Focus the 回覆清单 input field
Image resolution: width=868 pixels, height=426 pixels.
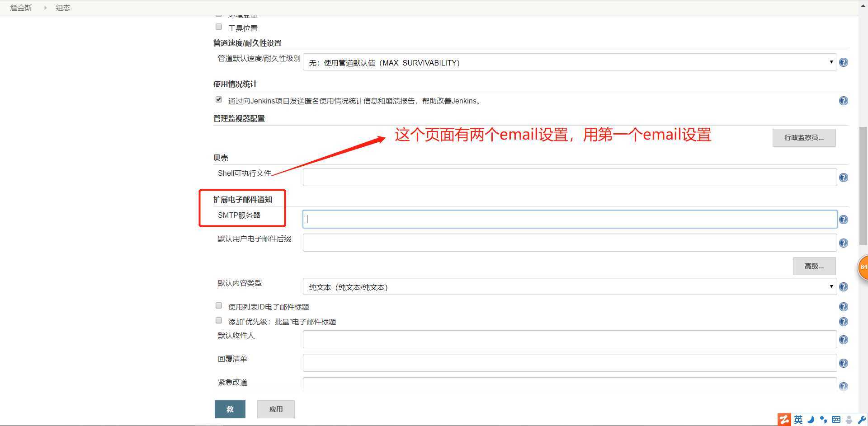[x=570, y=363]
